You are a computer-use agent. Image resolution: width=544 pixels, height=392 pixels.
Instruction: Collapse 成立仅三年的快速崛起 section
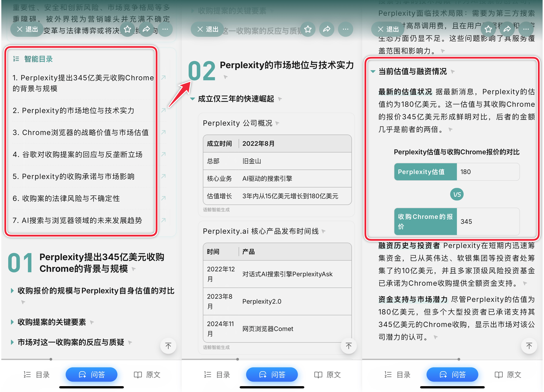pos(192,99)
